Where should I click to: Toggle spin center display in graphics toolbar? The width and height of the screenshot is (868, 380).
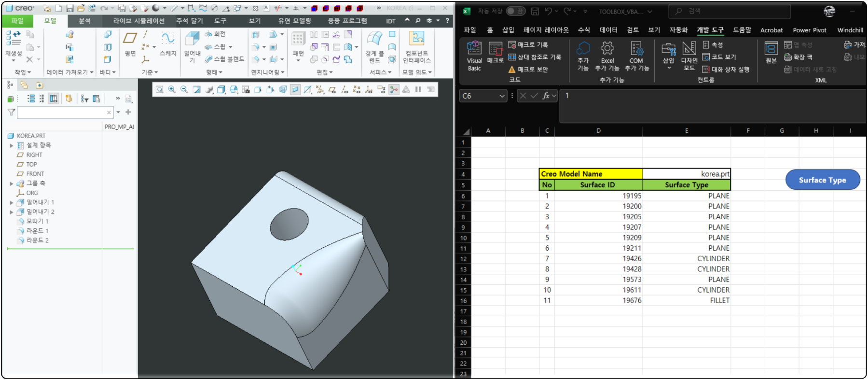394,89
